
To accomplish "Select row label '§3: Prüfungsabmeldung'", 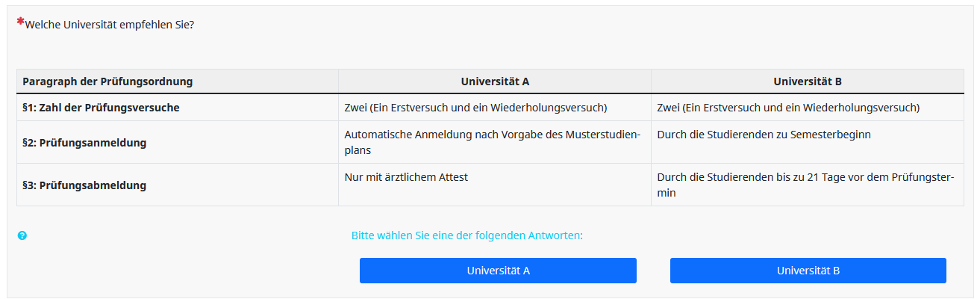I will pos(84,185).
